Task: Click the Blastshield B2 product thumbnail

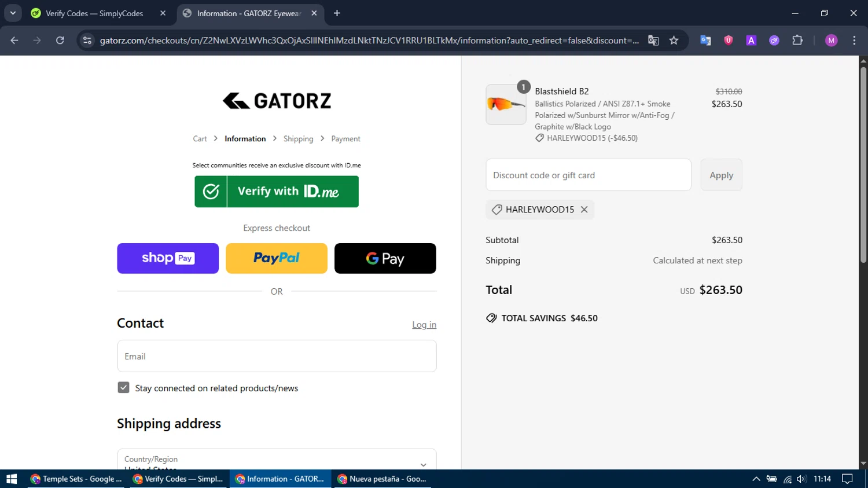Action: tap(506, 105)
